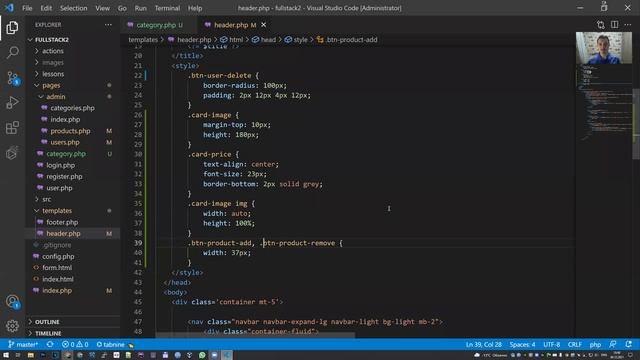Change indentation via Spaces: 4
The height and width of the screenshot is (360, 640).
pyautogui.click(x=522, y=344)
